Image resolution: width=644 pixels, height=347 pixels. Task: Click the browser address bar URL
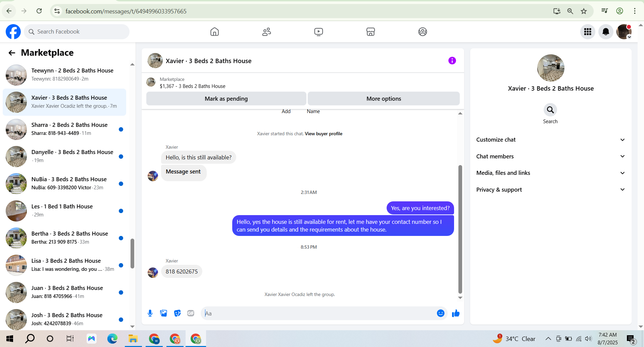coord(126,11)
